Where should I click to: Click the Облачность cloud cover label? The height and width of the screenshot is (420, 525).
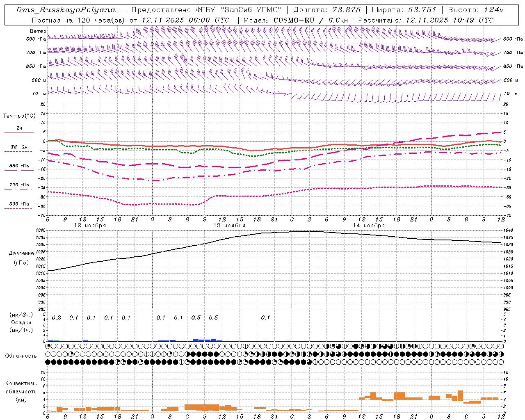coord(21,356)
